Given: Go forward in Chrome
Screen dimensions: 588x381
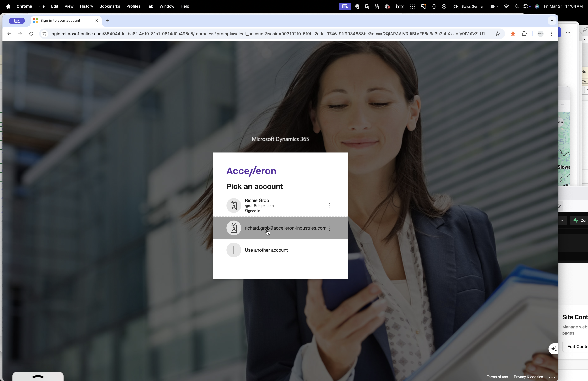Looking at the screenshot, I should point(20,34).
